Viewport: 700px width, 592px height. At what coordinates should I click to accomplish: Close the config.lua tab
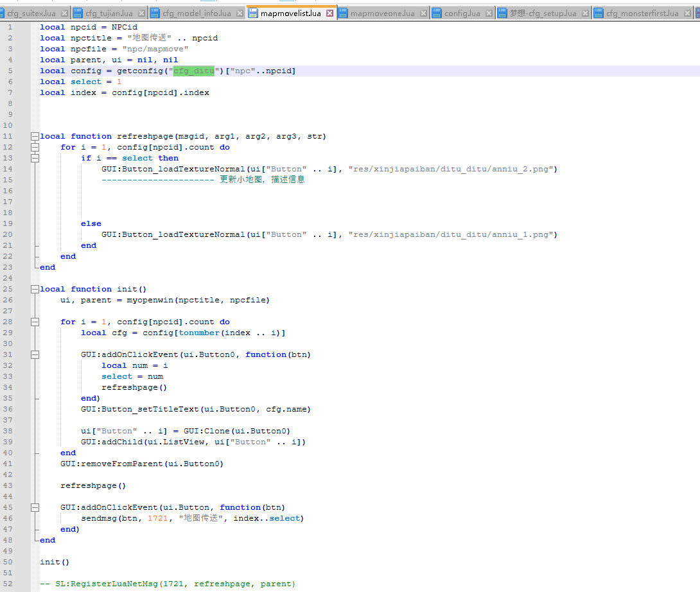[x=489, y=13]
